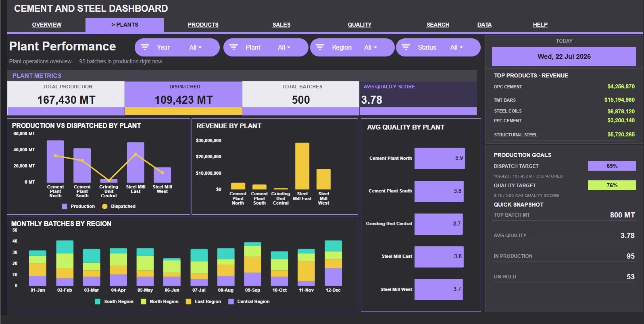Click the Quality Target 76% progress bar
The height and width of the screenshot is (324, 644).
pyautogui.click(x=612, y=185)
